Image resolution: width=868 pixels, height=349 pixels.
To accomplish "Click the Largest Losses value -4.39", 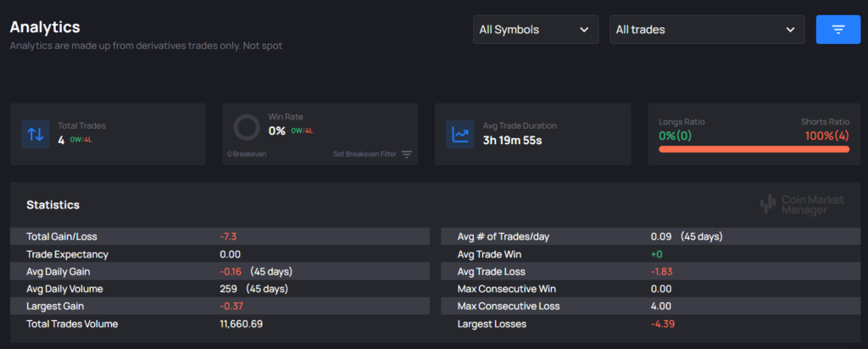I will click(x=663, y=324).
